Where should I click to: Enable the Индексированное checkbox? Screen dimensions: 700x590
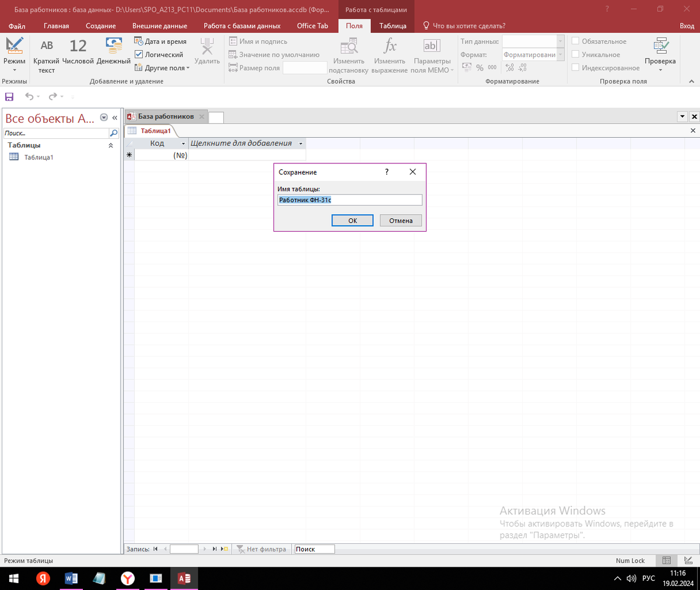(576, 68)
